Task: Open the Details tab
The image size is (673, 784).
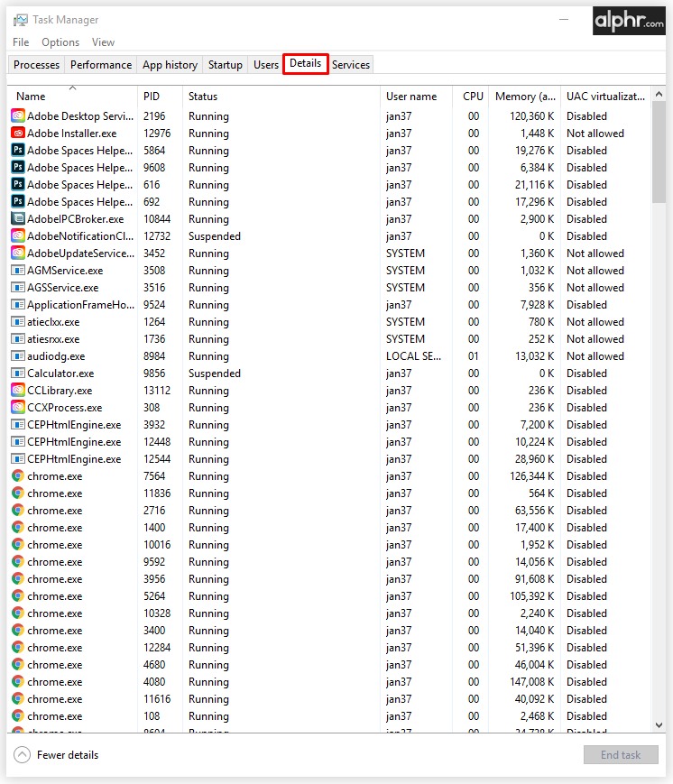Action: tap(306, 63)
